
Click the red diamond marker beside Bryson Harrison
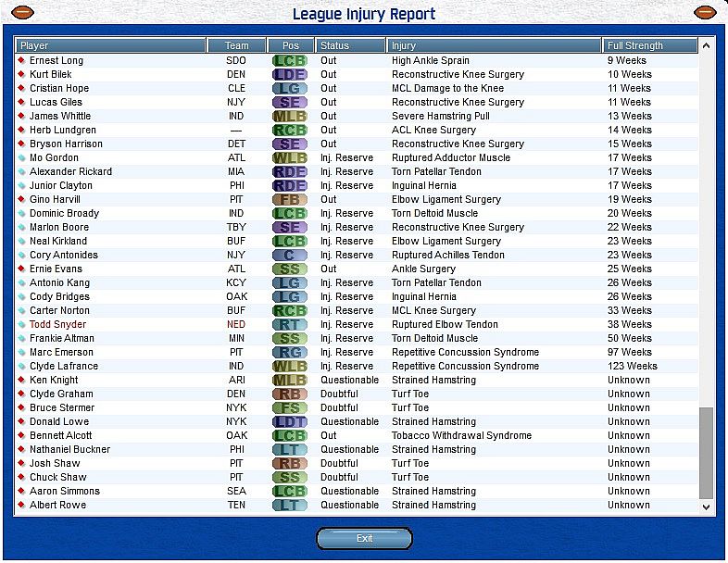pyautogui.click(x=21, y=144)
